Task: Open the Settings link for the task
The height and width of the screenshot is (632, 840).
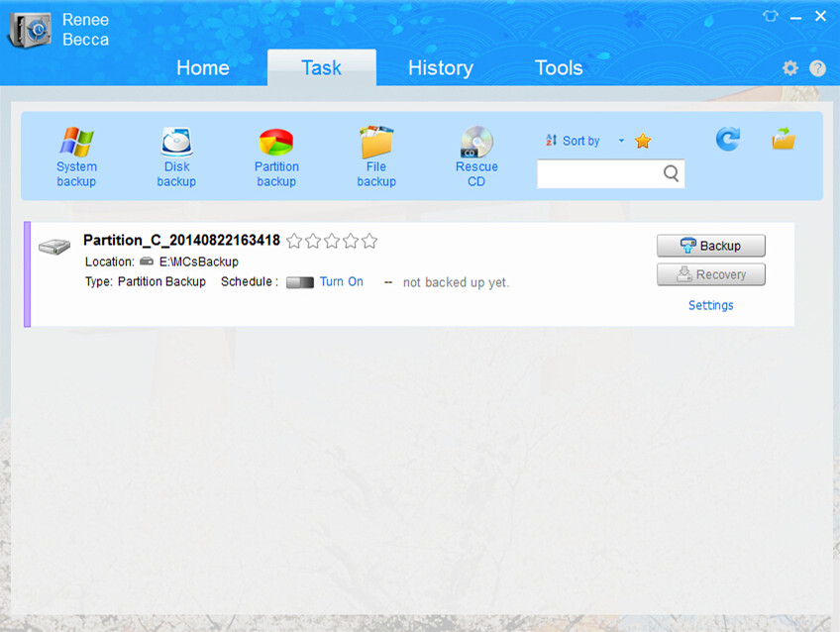Action: 710,305
